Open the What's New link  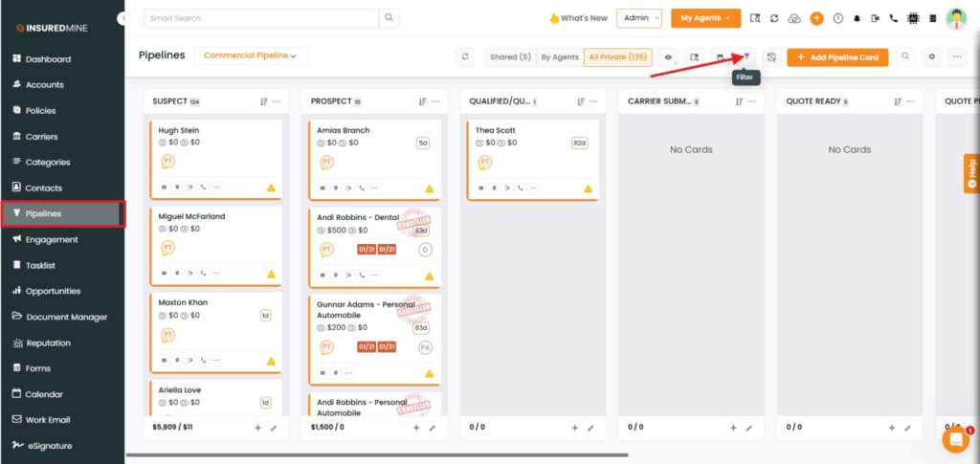pyautogui.click(x=578, y=18)
